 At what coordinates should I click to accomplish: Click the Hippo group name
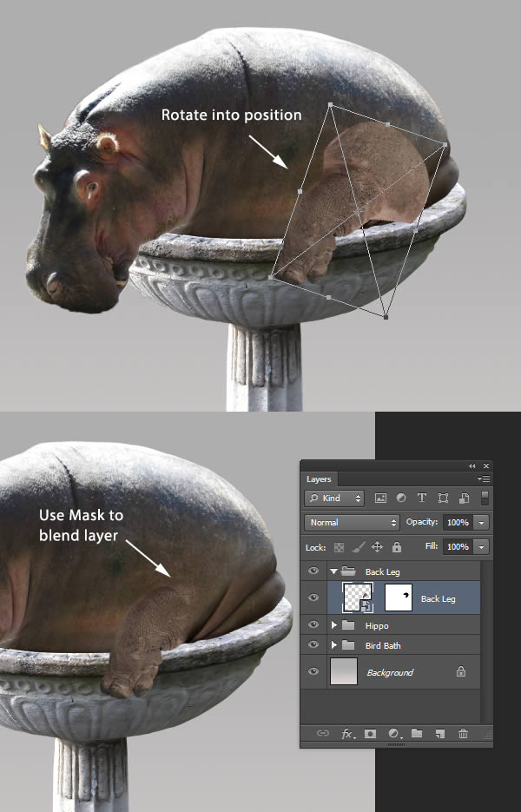[x=377, y=625]
